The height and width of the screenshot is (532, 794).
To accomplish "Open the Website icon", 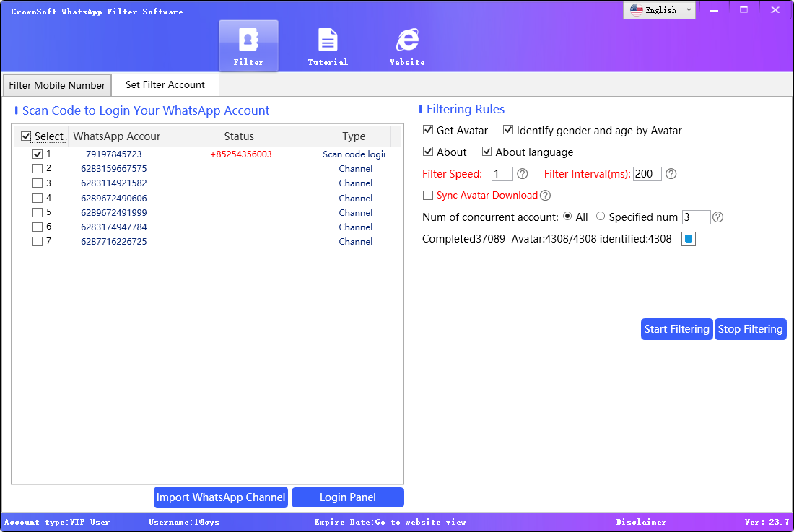I will click(406, 45).
